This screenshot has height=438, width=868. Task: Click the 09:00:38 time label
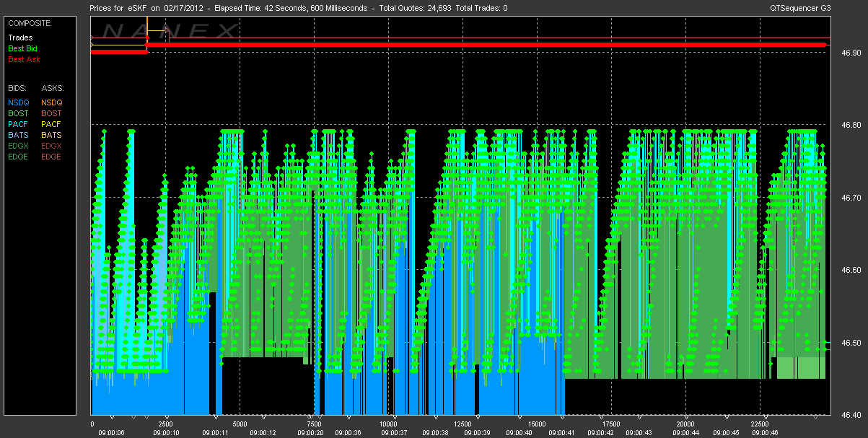435,433
